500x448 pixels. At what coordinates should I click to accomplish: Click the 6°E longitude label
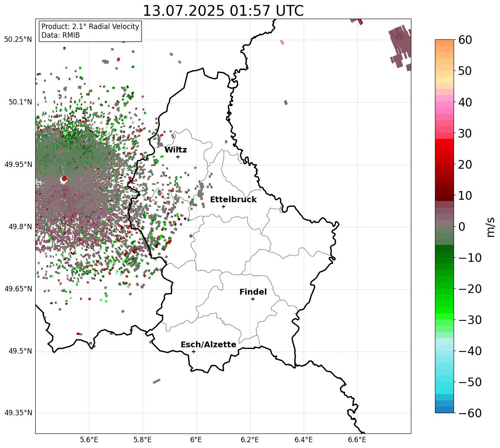pyautogui.click(x=196, y=440)
